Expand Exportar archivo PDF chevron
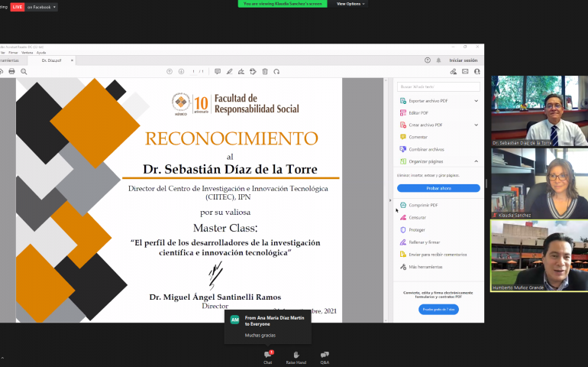This screenshot has height=367, width=588. [477, 101]
